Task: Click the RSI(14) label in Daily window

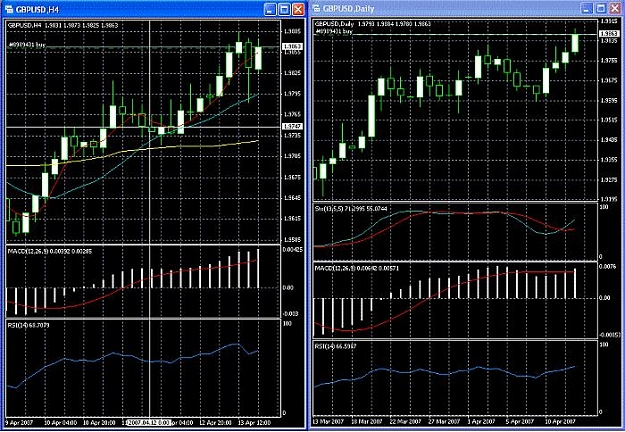Action: [x=336, y=347]
